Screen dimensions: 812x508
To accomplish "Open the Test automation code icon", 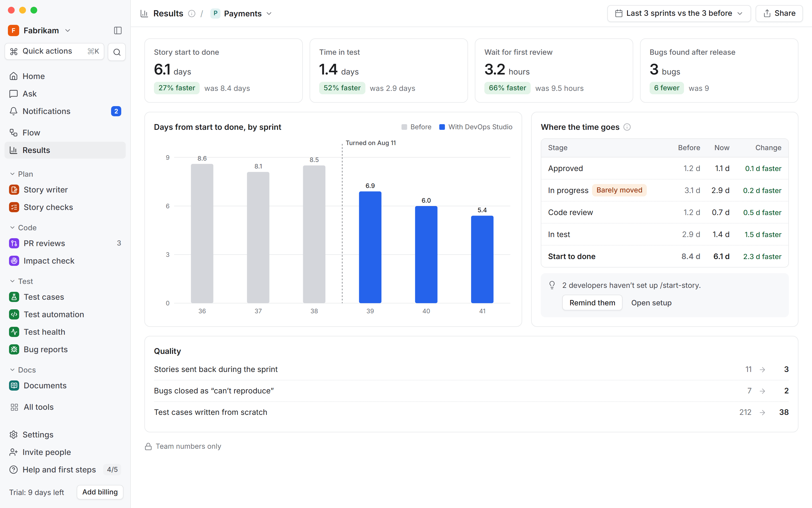I will point(14,314).
